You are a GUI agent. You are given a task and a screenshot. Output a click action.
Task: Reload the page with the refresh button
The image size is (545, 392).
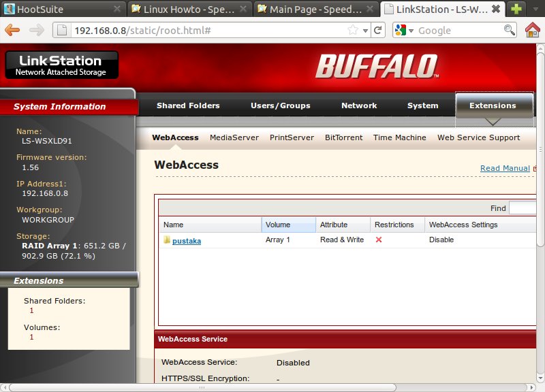click(x=378, y=30)
